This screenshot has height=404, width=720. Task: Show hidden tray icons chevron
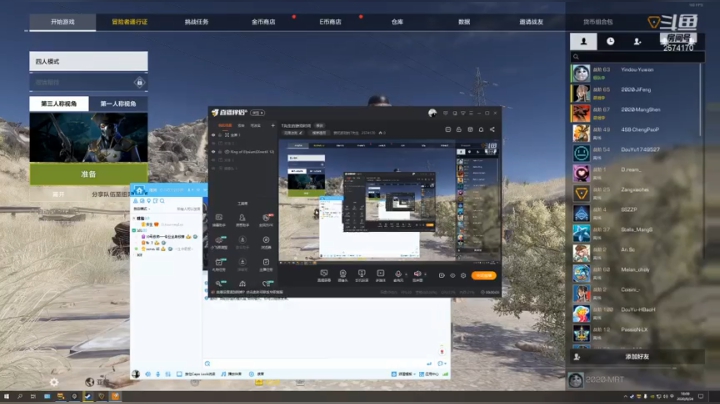625,396
